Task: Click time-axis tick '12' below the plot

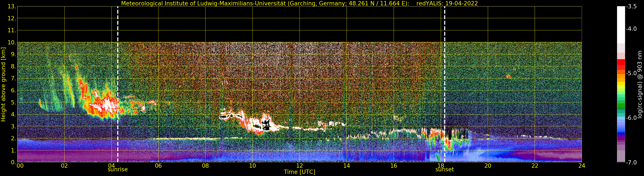Action: coord(300,166)
